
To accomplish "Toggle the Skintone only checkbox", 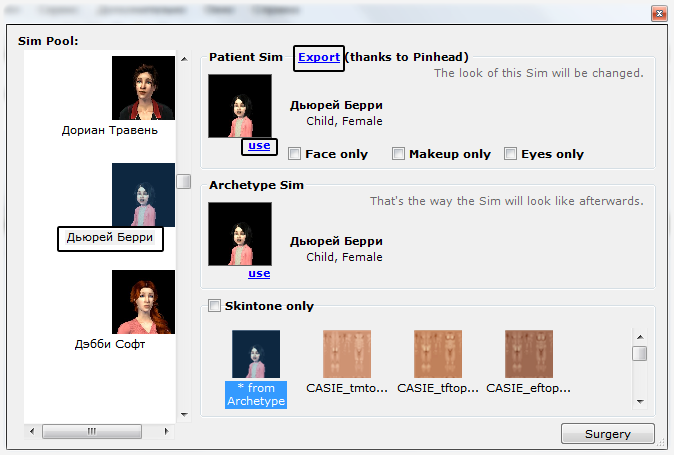I will [x=214, y=306].
